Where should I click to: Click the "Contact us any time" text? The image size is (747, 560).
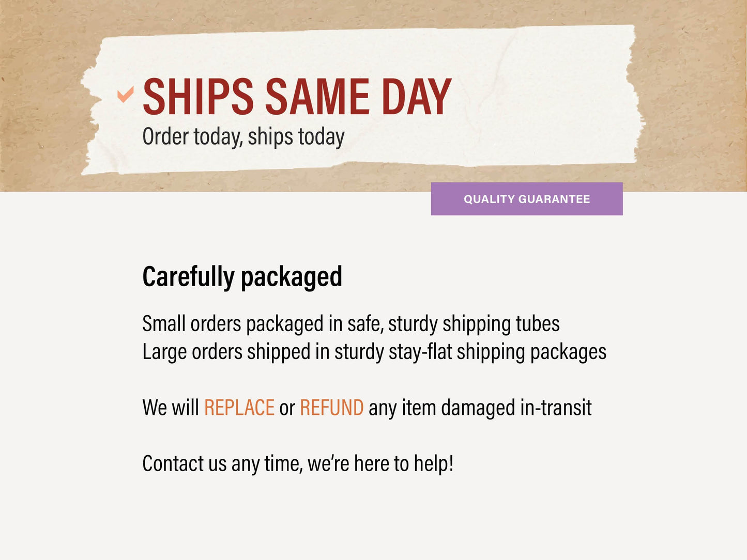click(x=222, y=463)
